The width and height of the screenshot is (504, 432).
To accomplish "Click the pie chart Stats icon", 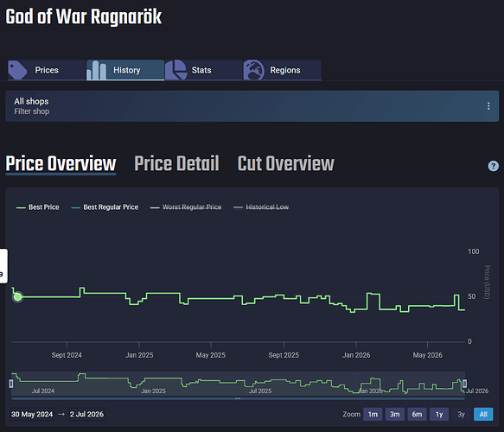I will (x=175, y=70).
